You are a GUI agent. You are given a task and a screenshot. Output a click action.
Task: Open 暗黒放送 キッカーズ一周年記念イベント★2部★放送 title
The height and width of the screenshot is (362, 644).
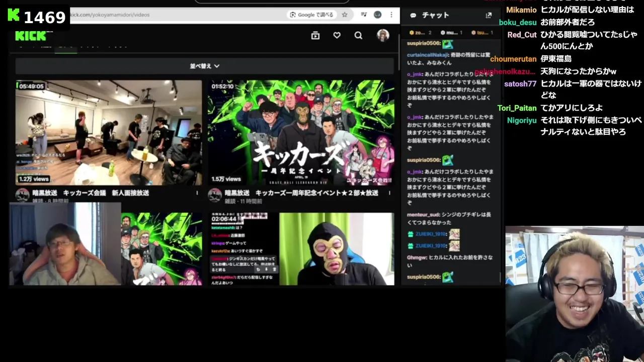coord(301,193)
